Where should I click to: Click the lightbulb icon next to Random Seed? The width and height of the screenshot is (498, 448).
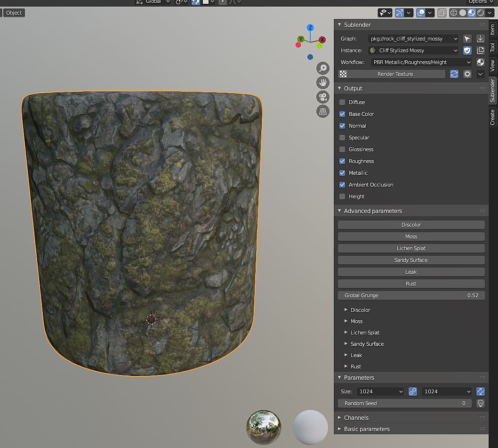tap(480, 403)
